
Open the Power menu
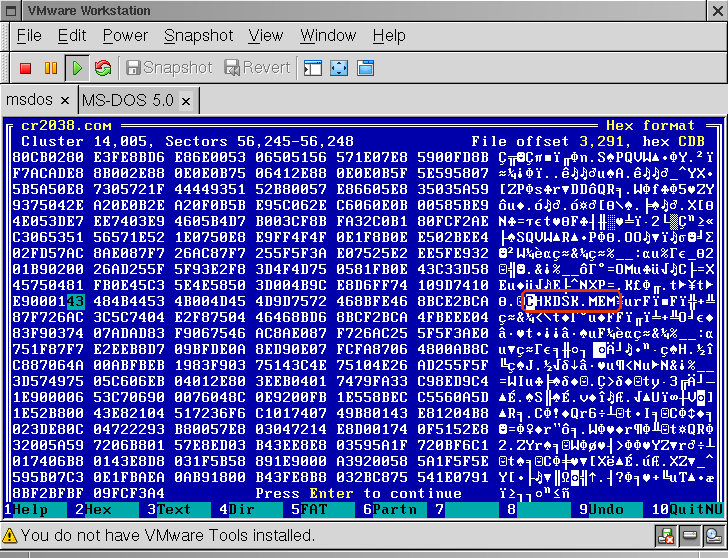tap(125, 35)
